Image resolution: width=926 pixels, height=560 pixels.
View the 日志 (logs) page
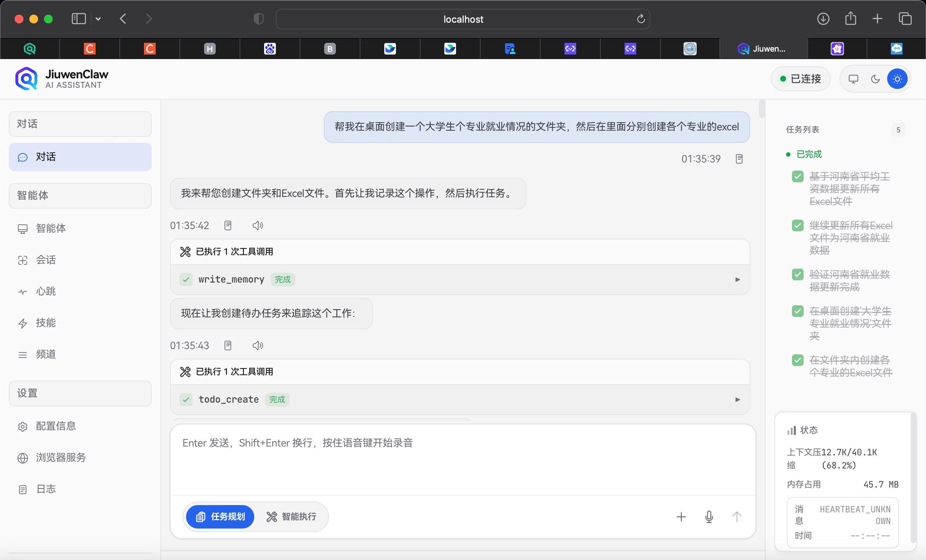45,489
